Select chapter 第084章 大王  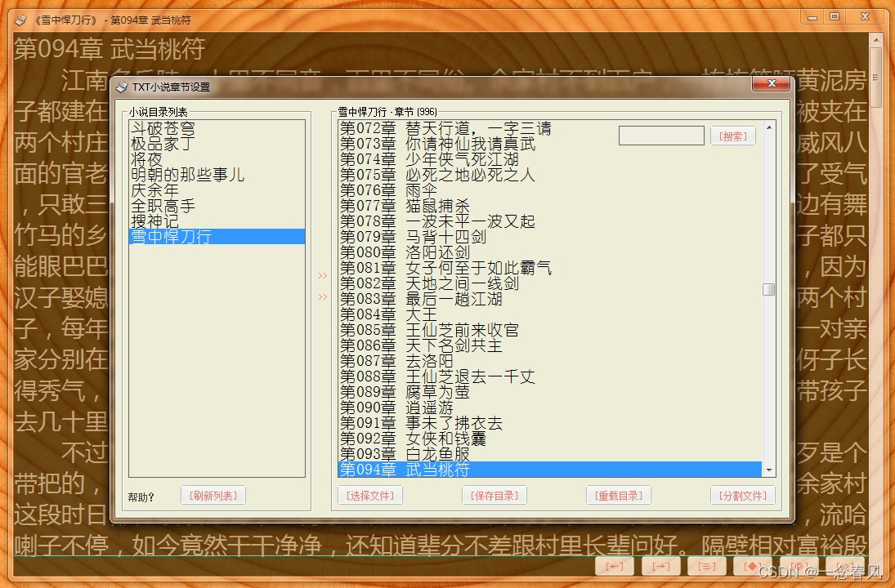pyautogui.click(x=550, y=314)
